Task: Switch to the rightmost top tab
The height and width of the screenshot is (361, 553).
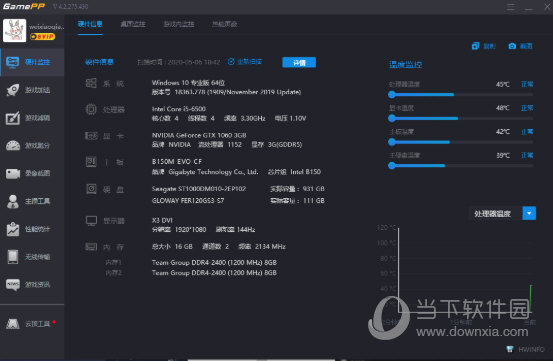Action: click(x=224, y=24)
